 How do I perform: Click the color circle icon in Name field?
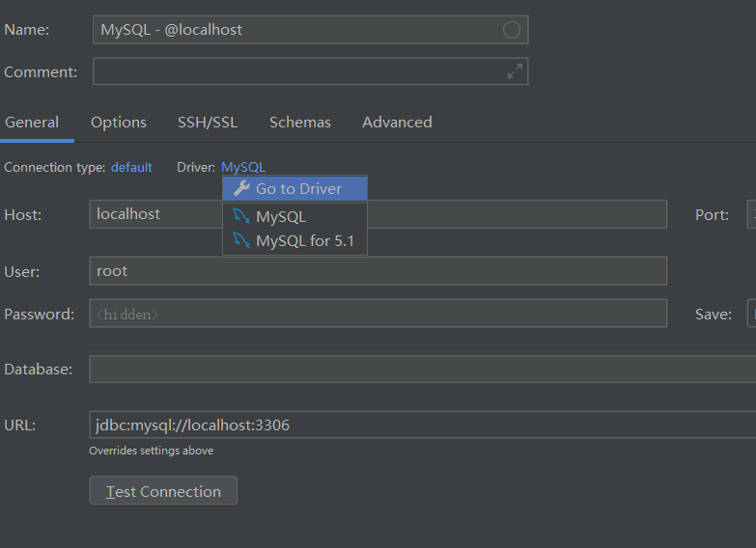pyautogui.click(x=512, y=30)
